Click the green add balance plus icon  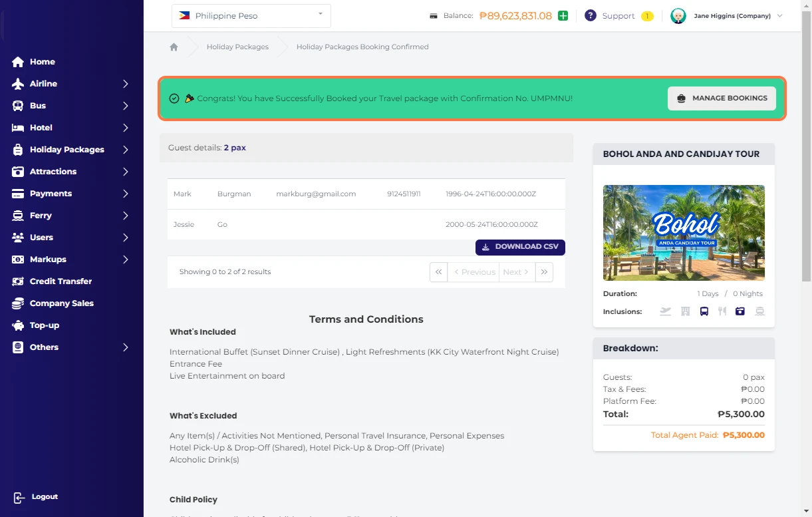[563, 16]
